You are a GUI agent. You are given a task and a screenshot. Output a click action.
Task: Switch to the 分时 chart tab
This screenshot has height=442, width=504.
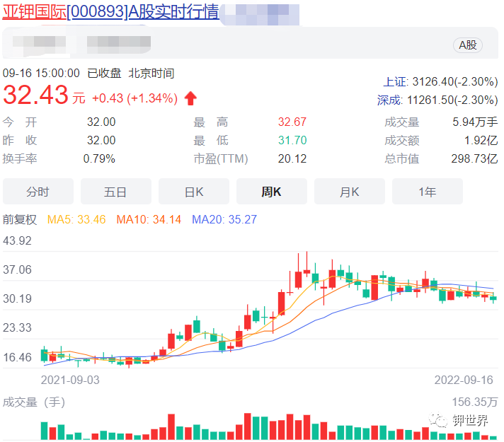click(38, 192)
